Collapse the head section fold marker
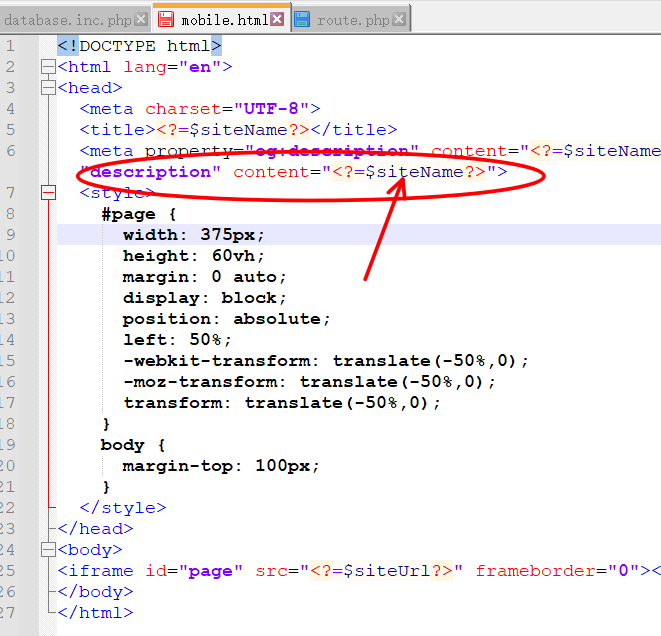The image size is (661, 636). 47,88
